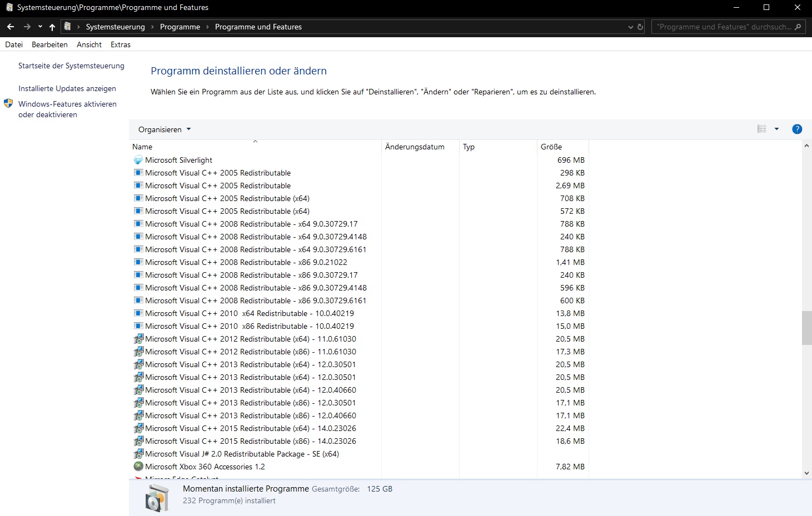This screenshot has width=812, height=516.
Task: Click the installed programs icon in details pane
Action: coord(157,497)
